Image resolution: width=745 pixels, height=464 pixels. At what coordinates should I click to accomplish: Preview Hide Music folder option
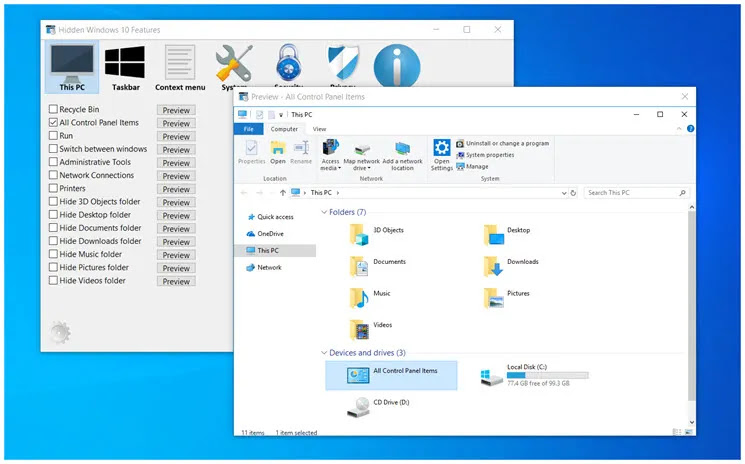176,255
